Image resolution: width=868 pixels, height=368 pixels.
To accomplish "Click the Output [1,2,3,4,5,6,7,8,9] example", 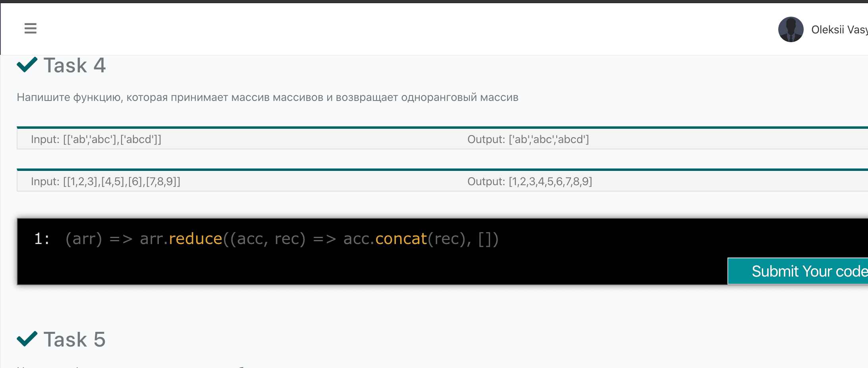I will coord(529,182).
